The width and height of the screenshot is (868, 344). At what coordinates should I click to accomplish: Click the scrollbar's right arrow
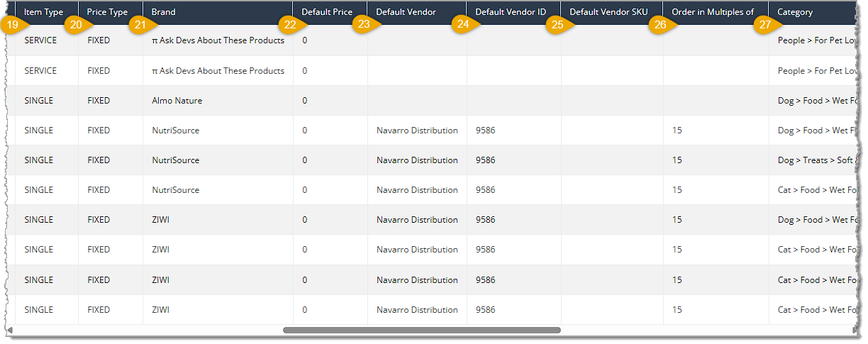tap(855, 330)
